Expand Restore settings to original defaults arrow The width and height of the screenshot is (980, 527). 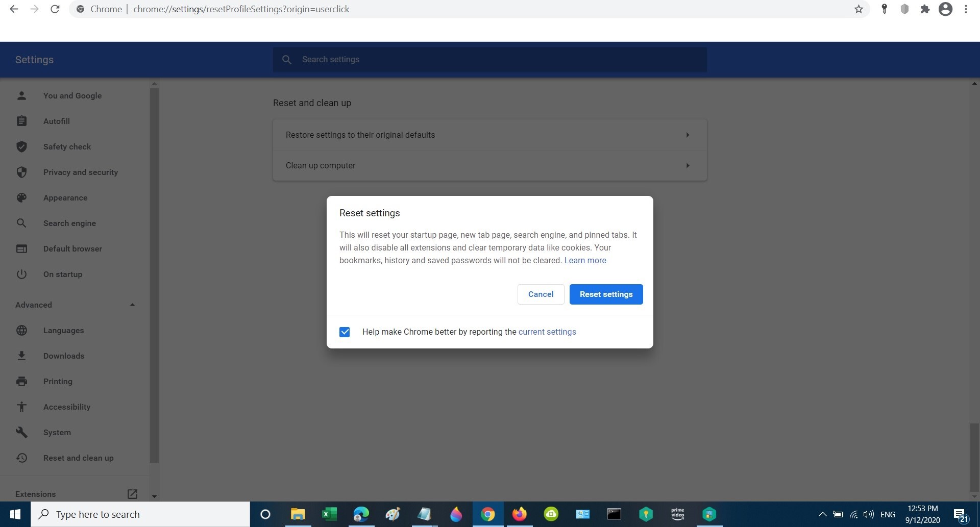click(x=688, y=135)
